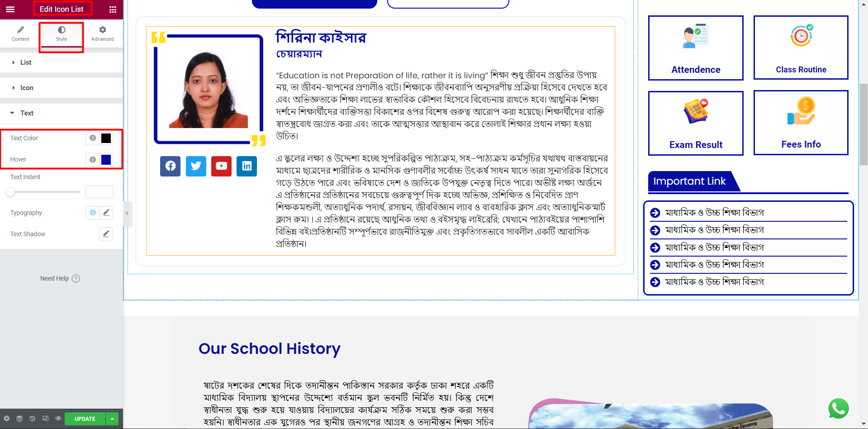Toggle global color for Text Color
Viewport: 868px width, 429px height.
(93, 138)
